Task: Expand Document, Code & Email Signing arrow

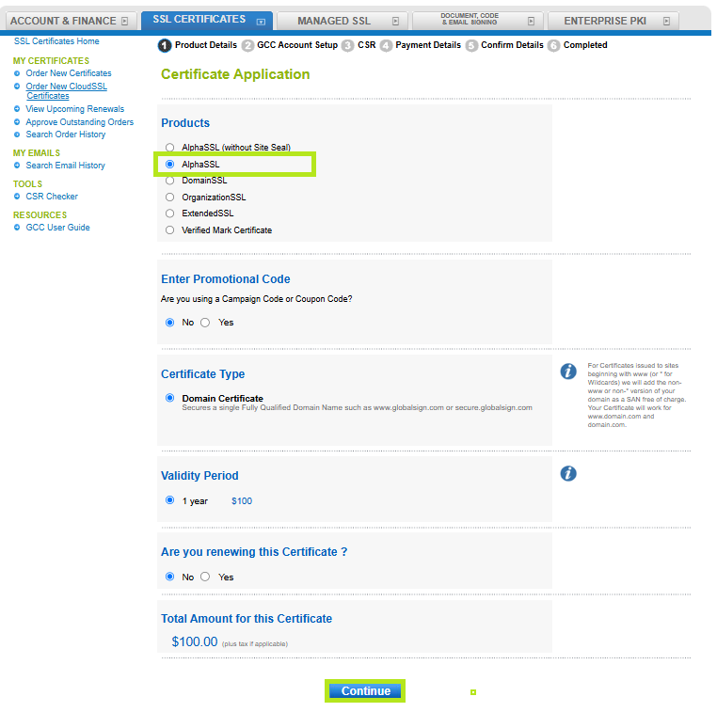Action: (532, 22)
